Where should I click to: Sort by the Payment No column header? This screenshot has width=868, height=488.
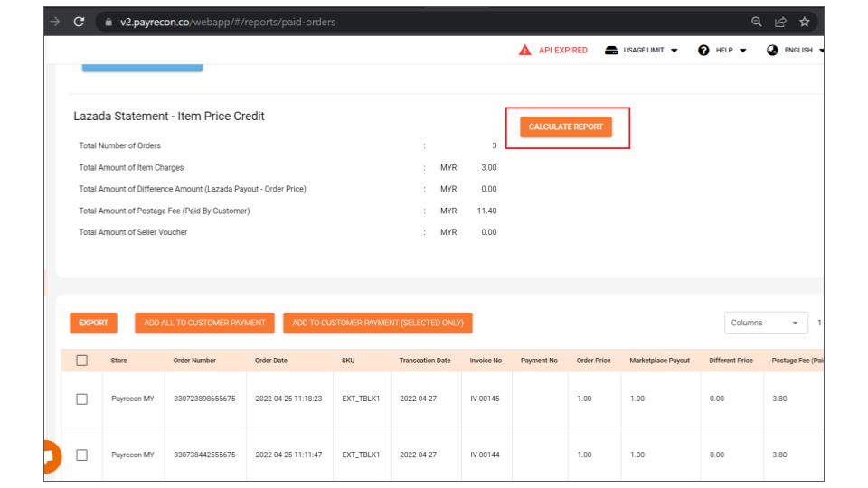click(x=539, y=361)
